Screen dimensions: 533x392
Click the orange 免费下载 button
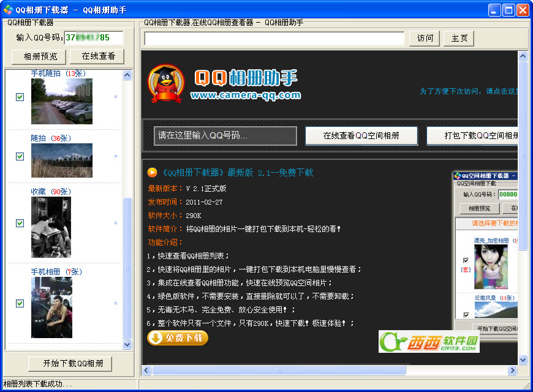[178, 337]
